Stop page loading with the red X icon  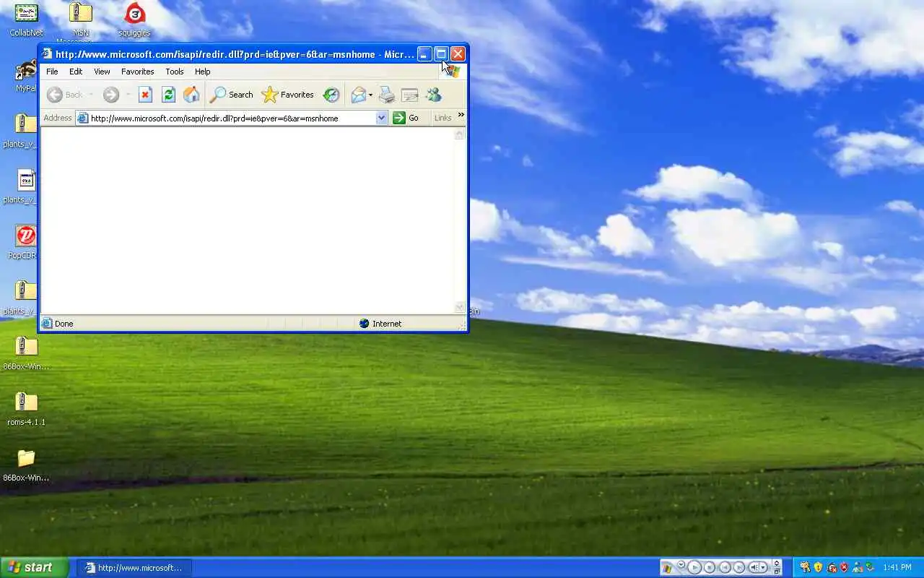point(145,95)
